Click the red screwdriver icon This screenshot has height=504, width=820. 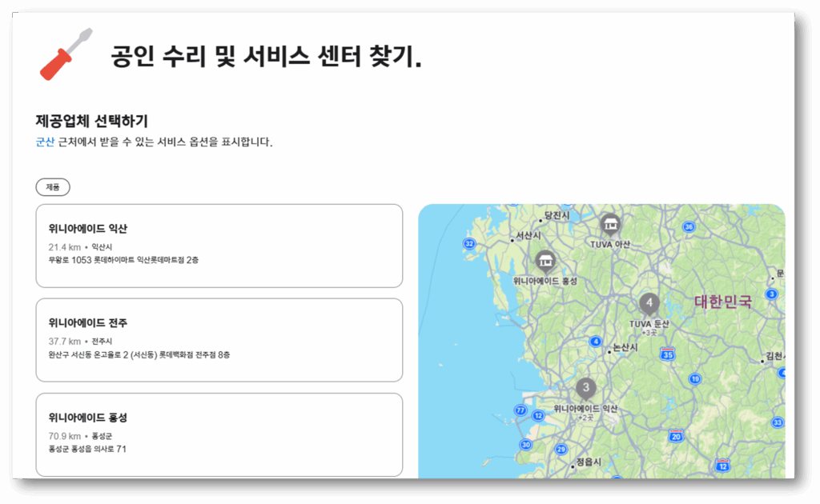pos(66,54)
